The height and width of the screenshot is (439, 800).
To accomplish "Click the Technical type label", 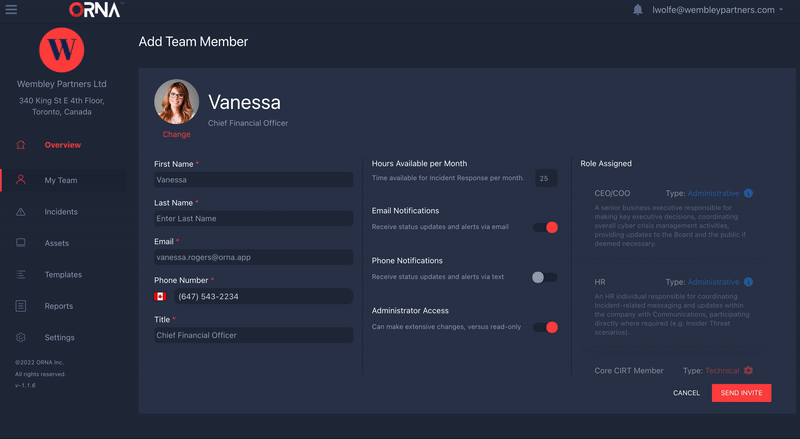I will (722, 371).
